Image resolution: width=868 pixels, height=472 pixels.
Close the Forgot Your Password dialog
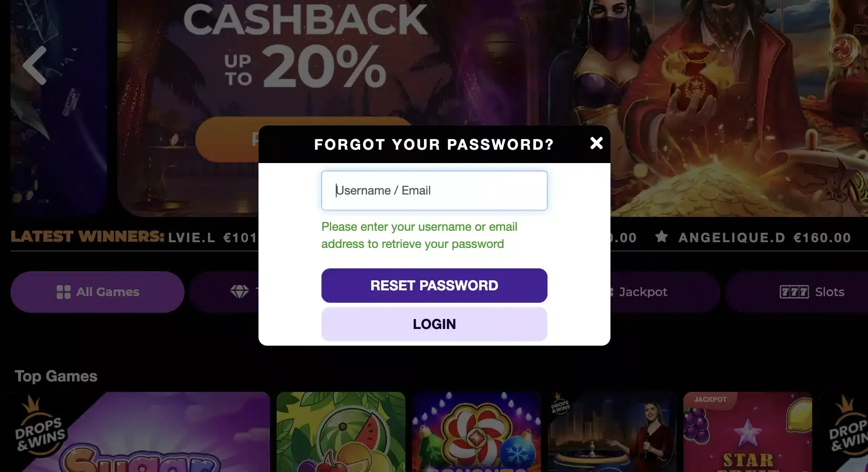point(596,143)
